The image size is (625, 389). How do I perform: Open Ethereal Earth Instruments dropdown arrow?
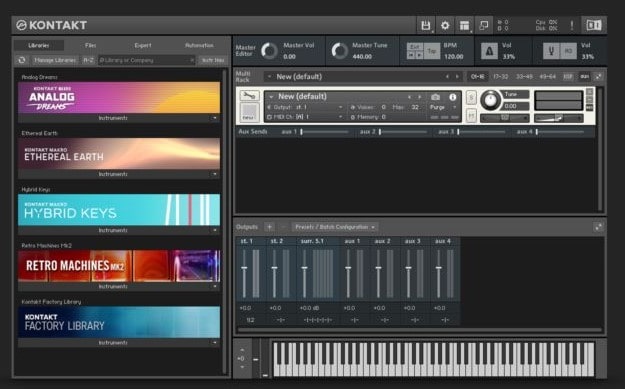click(214, 175)
